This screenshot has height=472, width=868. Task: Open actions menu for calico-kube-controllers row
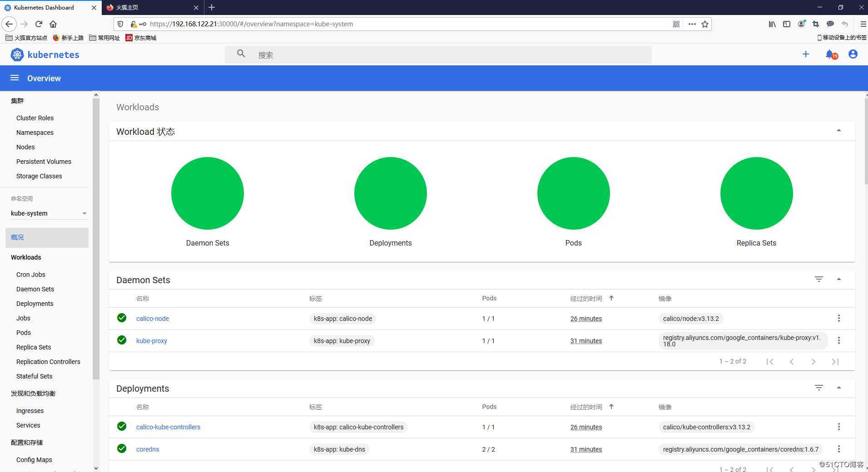coord(839,427)
